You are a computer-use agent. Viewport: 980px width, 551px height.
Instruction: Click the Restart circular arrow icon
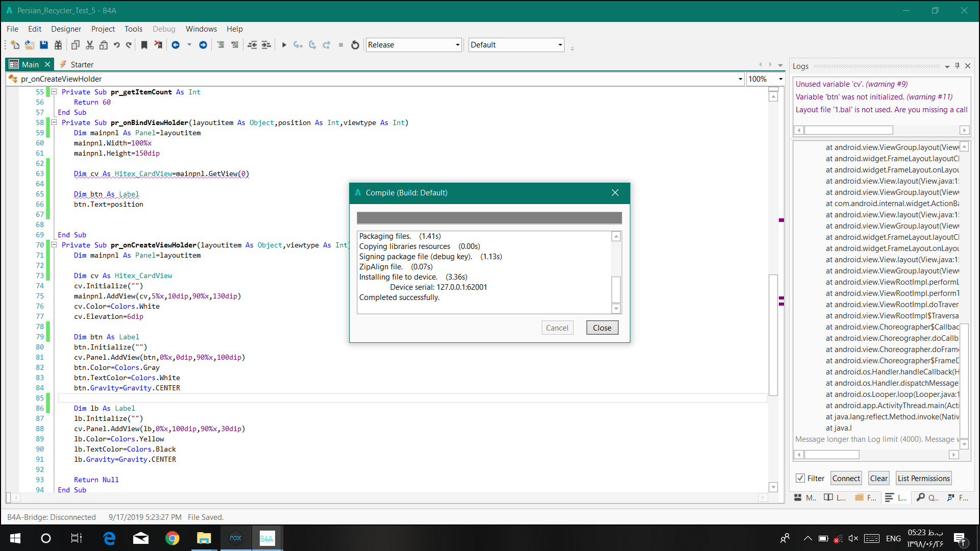click(355, 45)
